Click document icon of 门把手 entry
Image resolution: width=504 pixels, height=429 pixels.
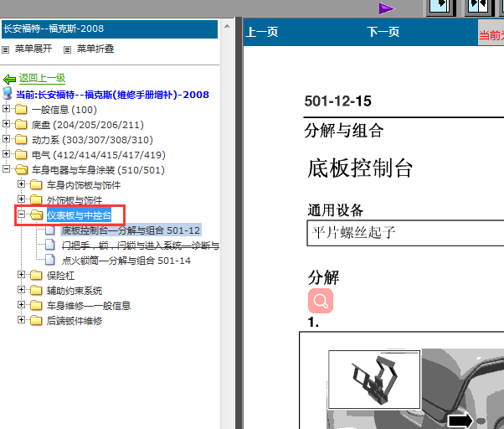pyautogui.click(x=50, y=245)
